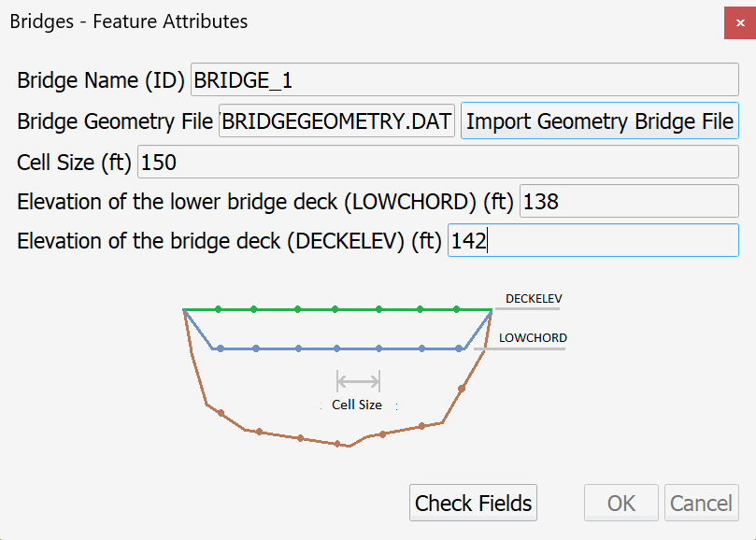Image resolution: width=756 pixels, height=540 pixels.
Task: Click the Bridge Name (ID) input field
Action: [464, 80]
